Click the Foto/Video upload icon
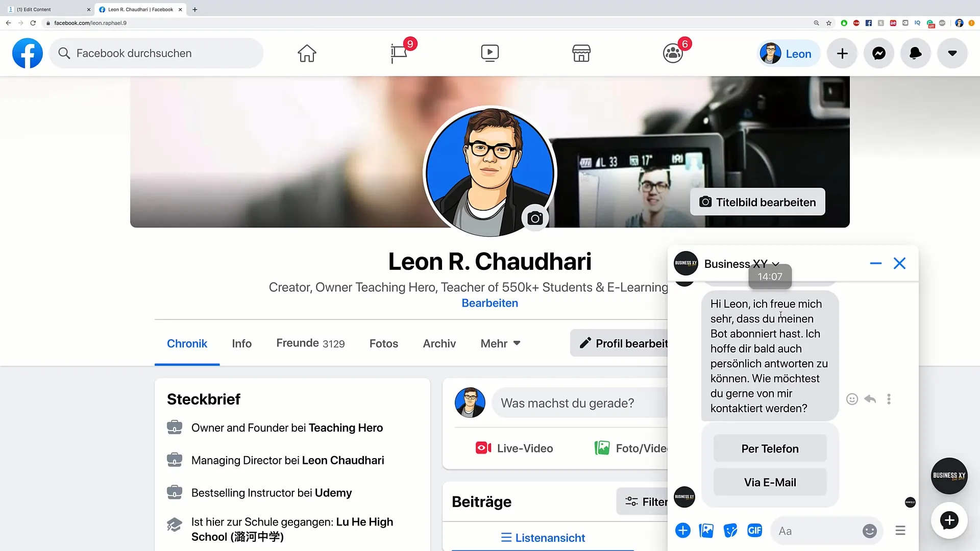 (x=602, y=448)
